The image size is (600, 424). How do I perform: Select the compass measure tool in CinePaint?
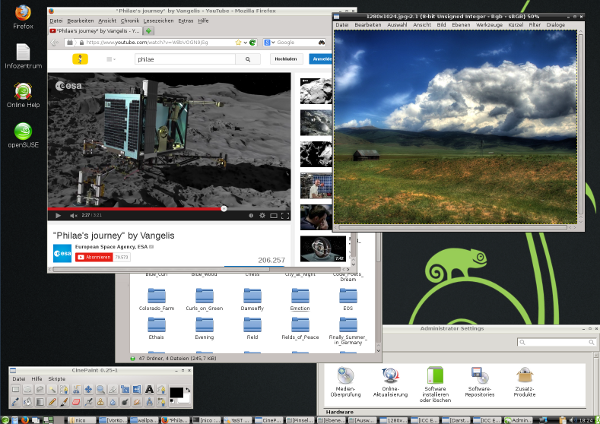(149, 402)
